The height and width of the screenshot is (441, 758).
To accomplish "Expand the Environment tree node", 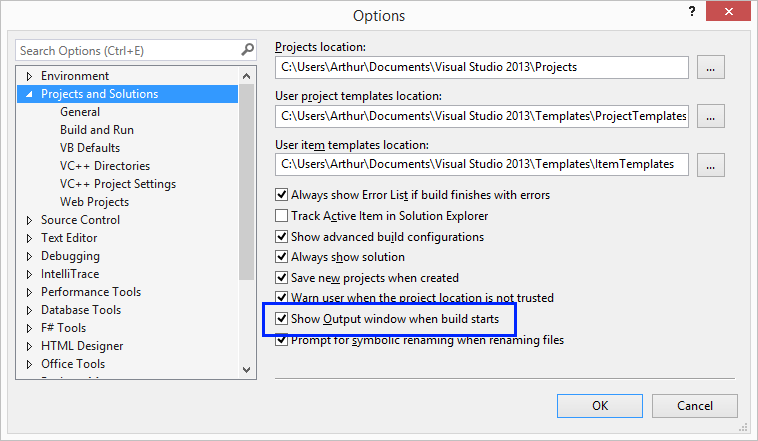I will pyautogui.click(x=29, y=76).
